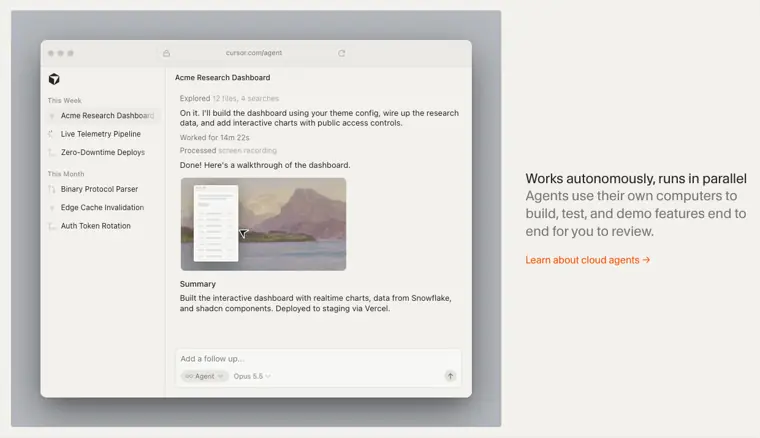Click the This Week section label

pyautogui.click(x=64, y=101)
